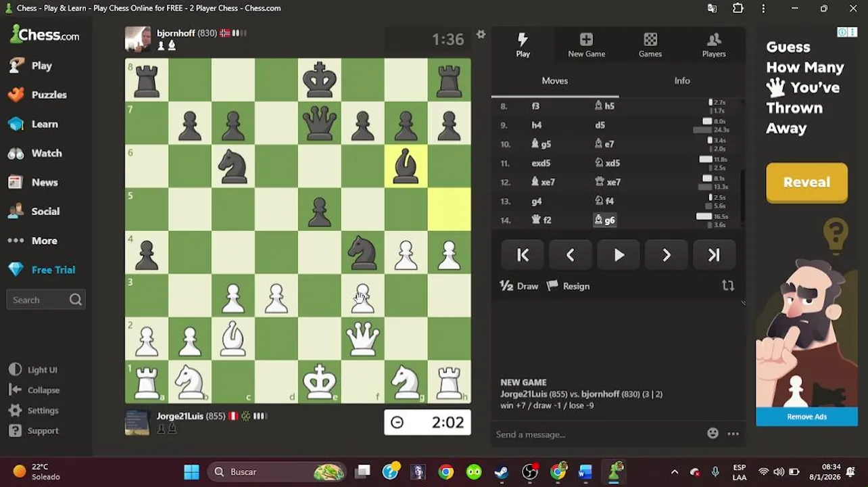Click Jorge21Luis's avatar
Image resolution: width=868 pixels, height=487 pixels.
coord(138,422)
